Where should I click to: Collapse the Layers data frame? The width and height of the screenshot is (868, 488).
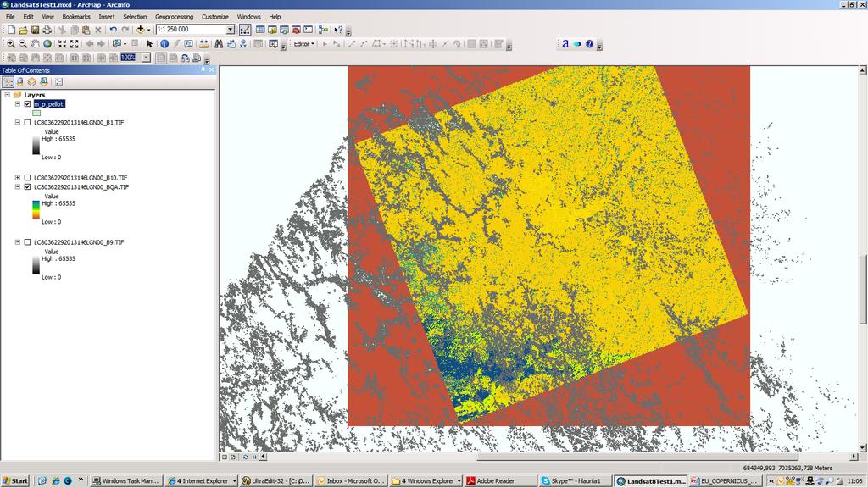point(7,95)
